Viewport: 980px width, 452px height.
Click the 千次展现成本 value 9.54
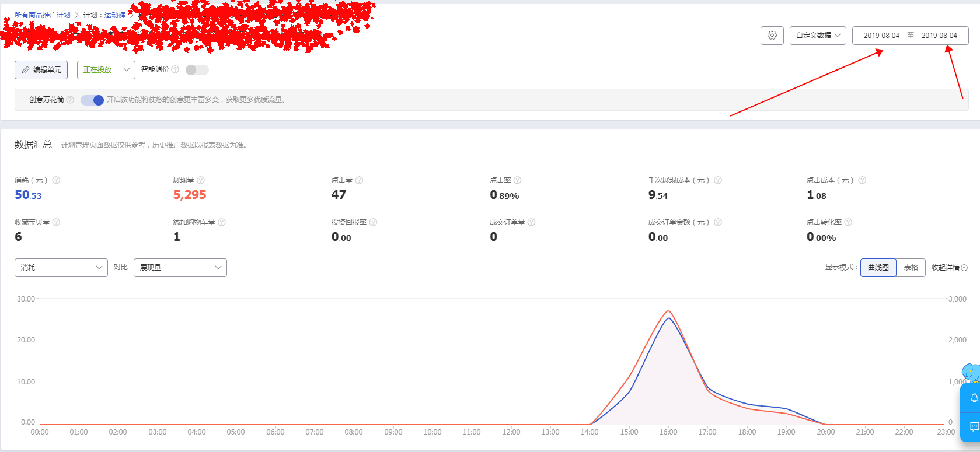coord(658,195)
